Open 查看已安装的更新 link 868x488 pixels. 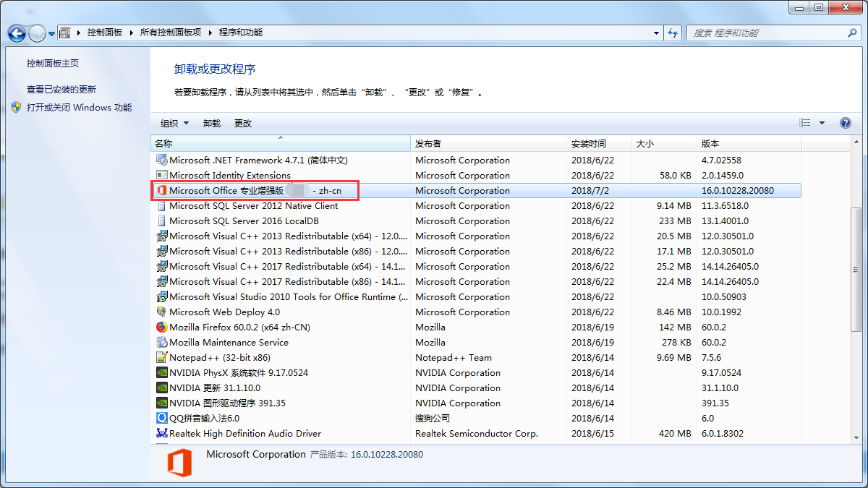tap(61, 90)
